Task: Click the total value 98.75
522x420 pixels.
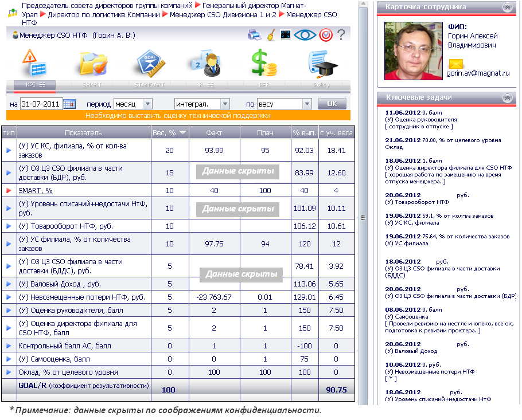Action: pyautogui.click(x=336, y=390)
